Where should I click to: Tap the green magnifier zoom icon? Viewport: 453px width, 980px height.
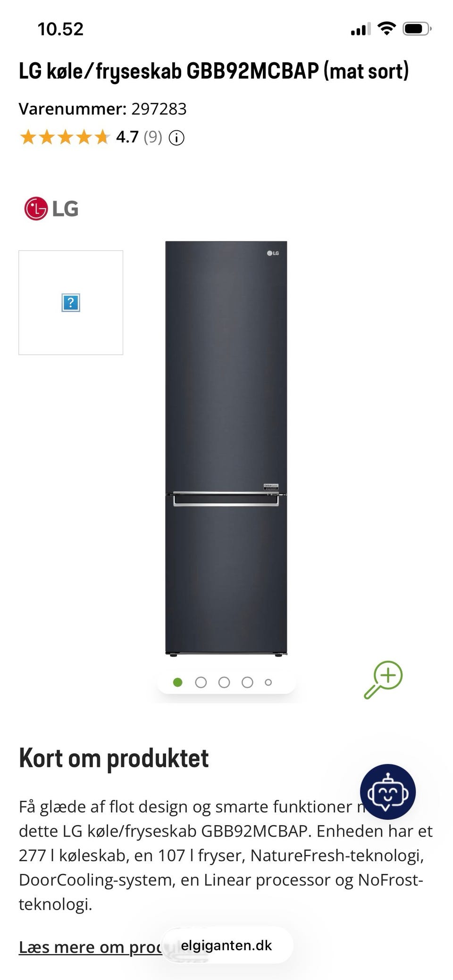tap(383, 680)
